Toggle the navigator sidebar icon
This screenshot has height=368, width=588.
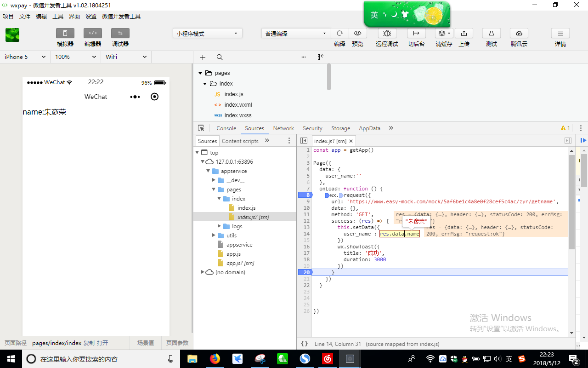click(304, 141)
